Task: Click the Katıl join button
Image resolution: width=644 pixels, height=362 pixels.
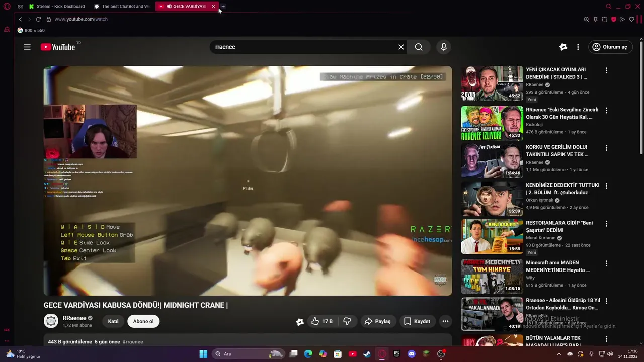Action: 113,321
